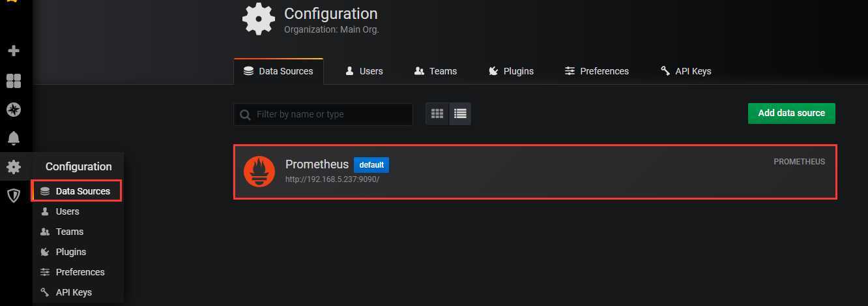Switch to list view layout

pyautogui.click(x=460, y=114)
